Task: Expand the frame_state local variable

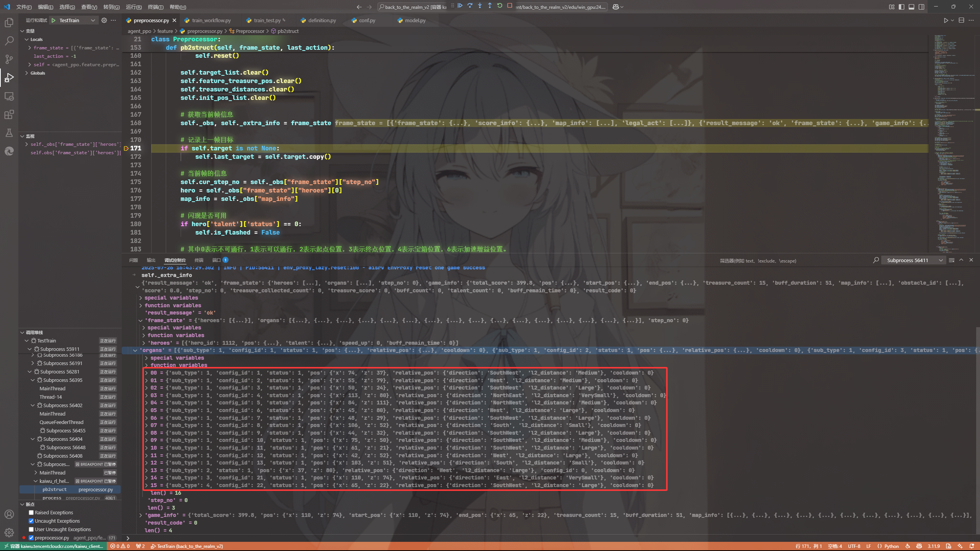Action: 29,48
